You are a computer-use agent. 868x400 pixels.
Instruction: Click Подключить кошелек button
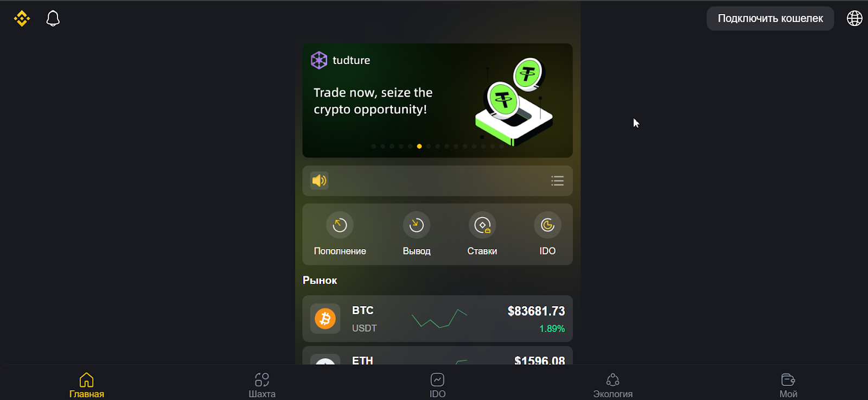770,18
